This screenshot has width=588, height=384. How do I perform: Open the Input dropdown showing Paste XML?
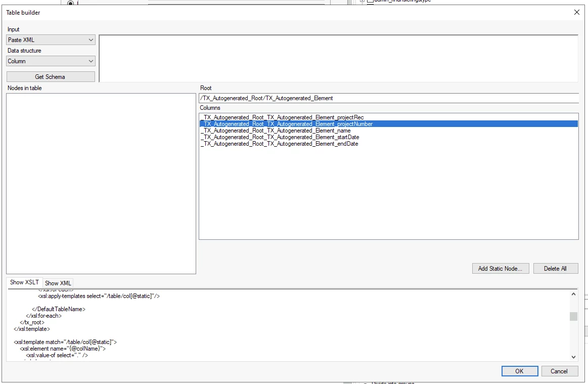pyautogui.click(x=51, y=40)
